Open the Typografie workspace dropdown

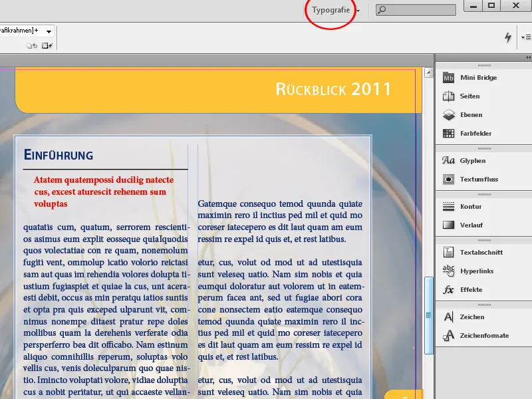335,10
